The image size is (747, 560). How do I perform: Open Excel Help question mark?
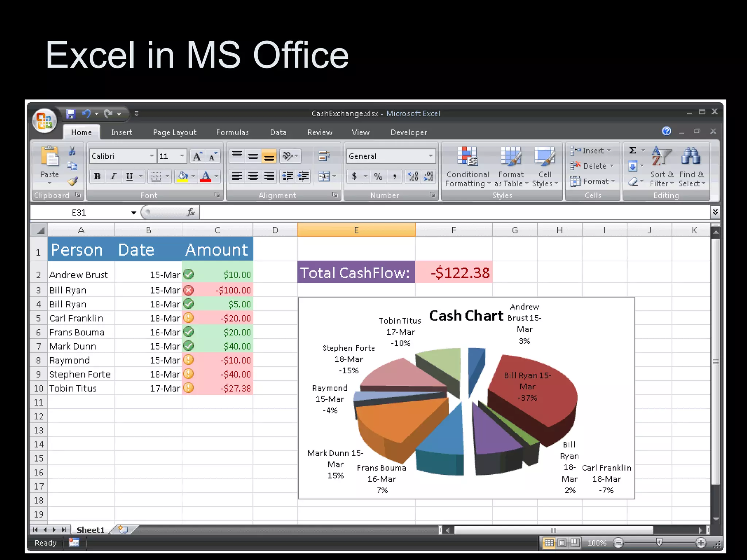[x=666, y=131]
